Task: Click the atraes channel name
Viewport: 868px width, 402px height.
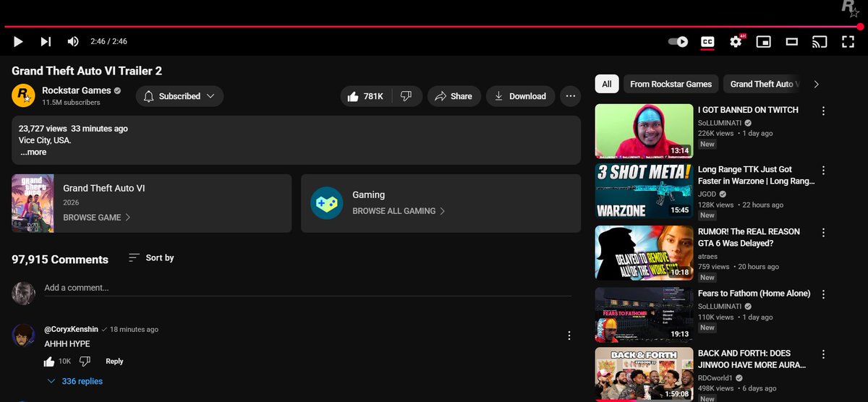Action: pyautogui.click(x=708, y=255)
